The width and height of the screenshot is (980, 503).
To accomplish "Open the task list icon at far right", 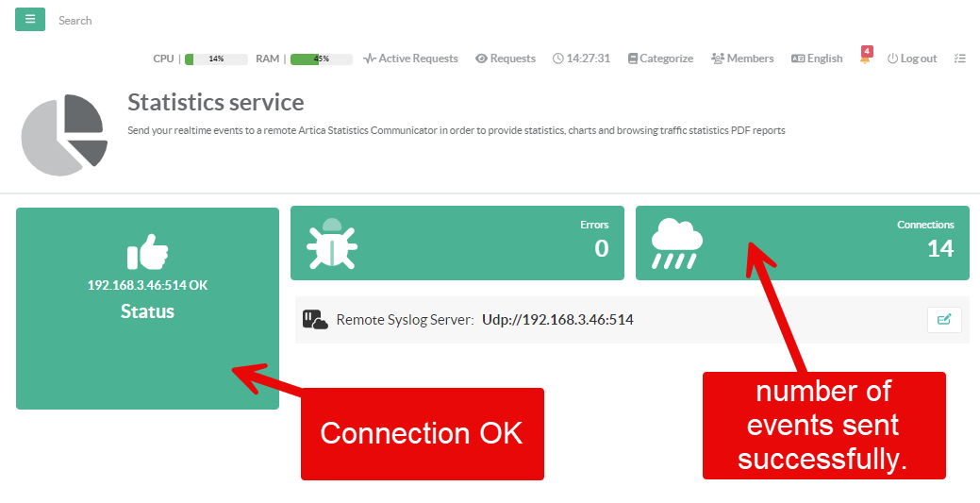I will (960, 59).
